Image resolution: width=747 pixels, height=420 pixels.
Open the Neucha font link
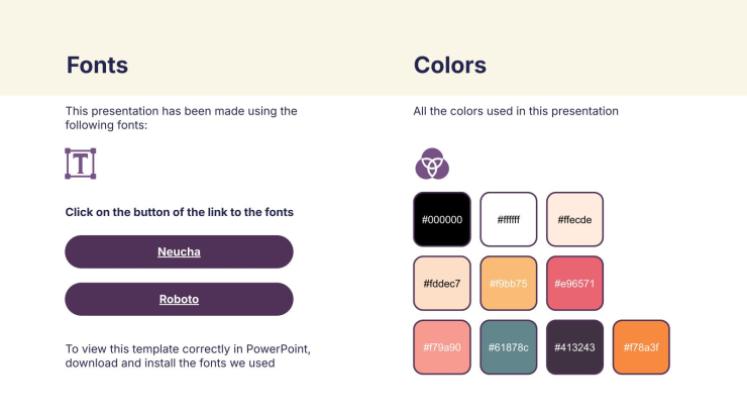(x=179, y=252)
